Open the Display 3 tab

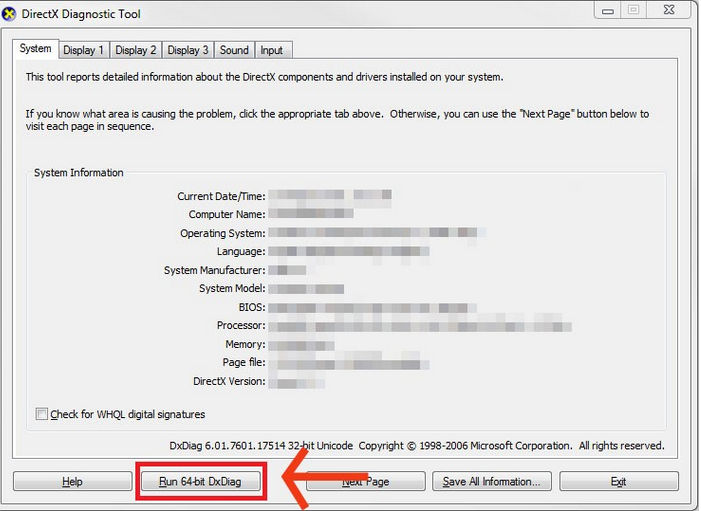188,50
